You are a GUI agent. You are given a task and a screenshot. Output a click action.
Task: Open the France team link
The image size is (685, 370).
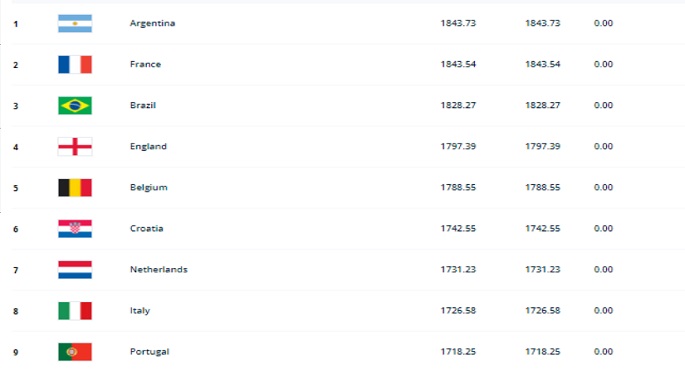145,64
